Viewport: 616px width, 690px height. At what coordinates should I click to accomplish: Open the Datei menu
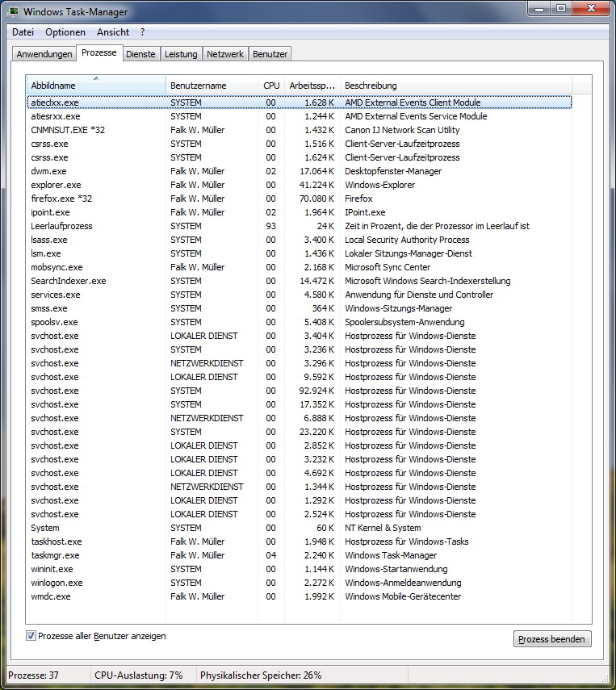coord(23,32)
